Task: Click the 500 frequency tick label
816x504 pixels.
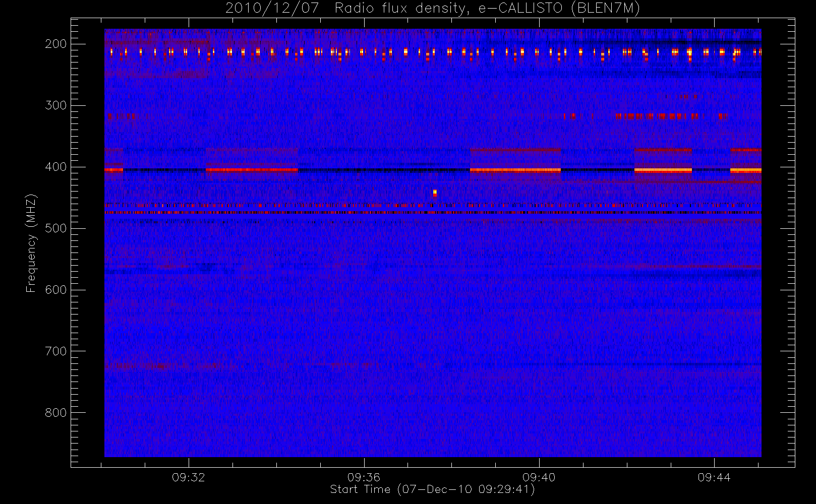Action: click(x=56, y=228)
